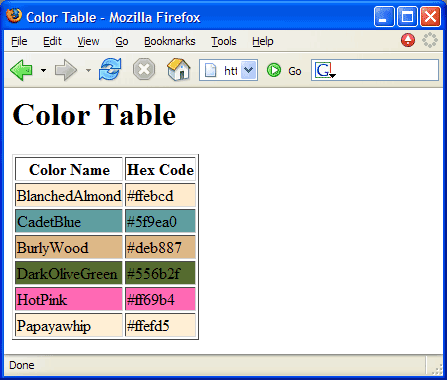Click the DarkOliveGreen cell
The image size is (447, 380).
pyautogui.click(x=69, y=273)
